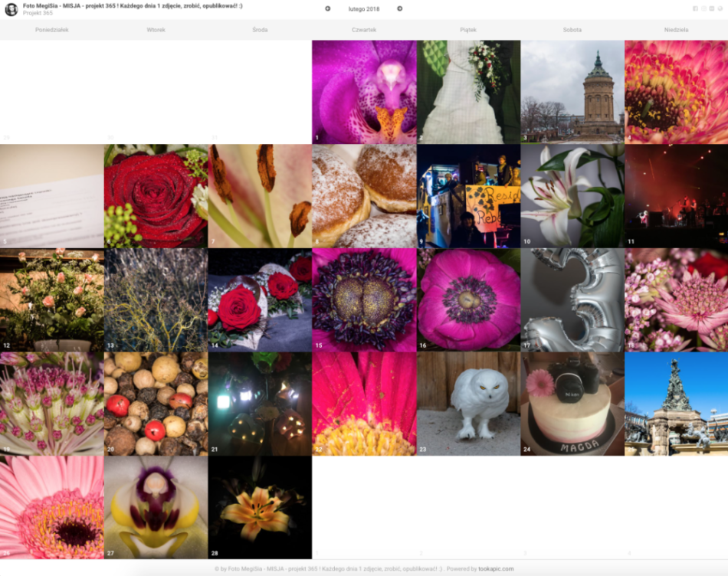Open the day 28 orange lily photo

pos(260,508)
